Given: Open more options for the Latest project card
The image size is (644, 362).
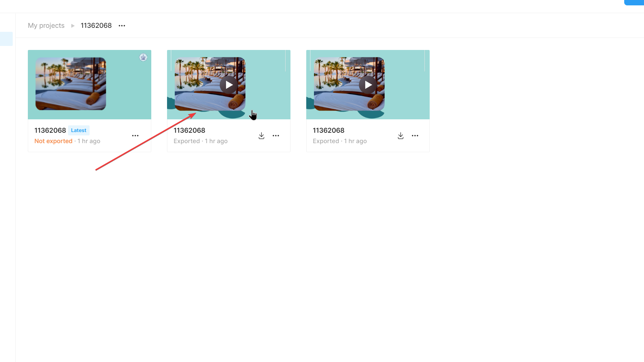Looking at the screenshot, I should 135,136.
